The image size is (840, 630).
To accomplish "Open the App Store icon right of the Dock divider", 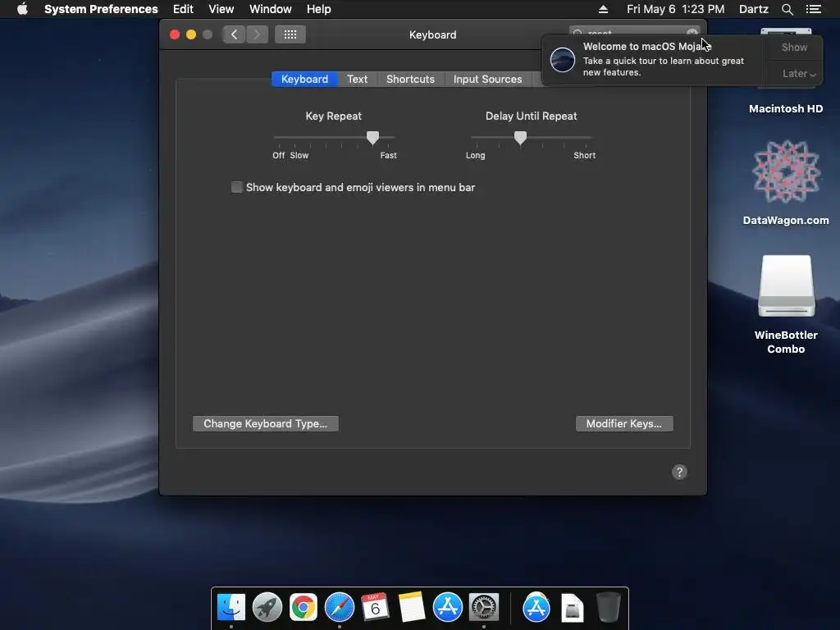I will pos(536,607).
